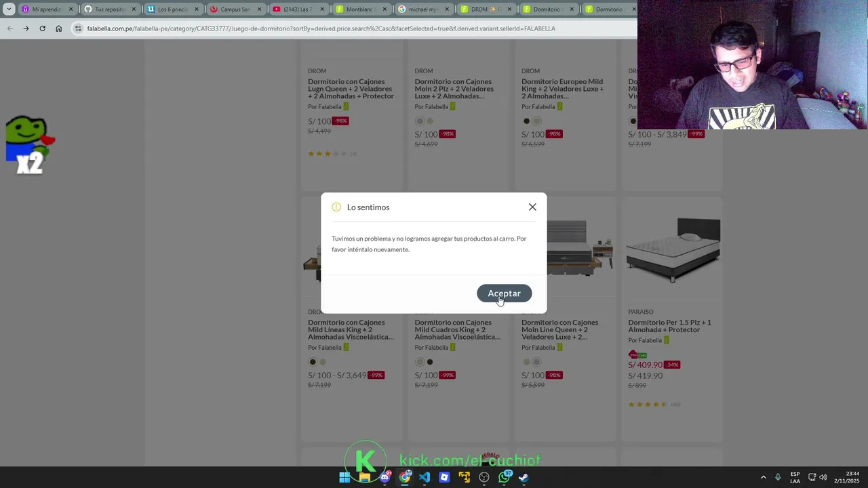The image size is (868, 488).
Task: Select grey swatch for Moln Line Queen
Action: click(536, 362)
